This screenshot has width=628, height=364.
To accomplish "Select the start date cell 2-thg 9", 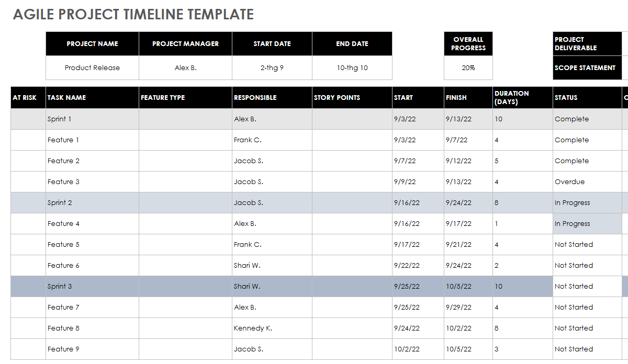I will 272,68.
